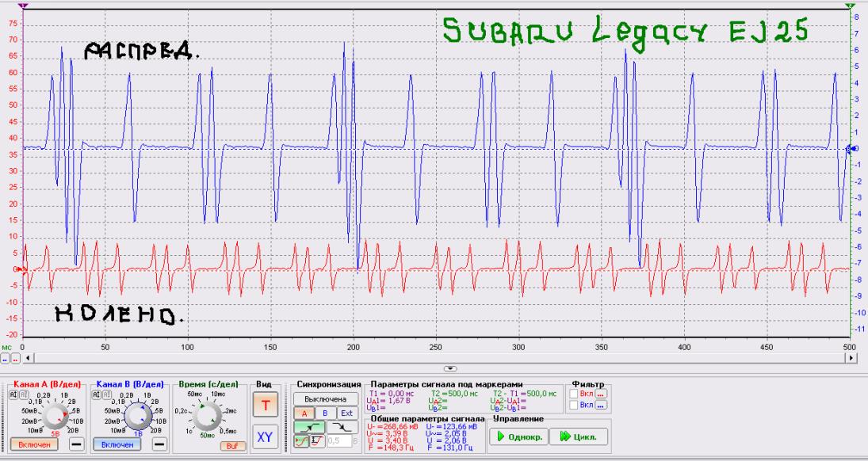
Task: Toggle Channel B Включен button
Action: pos(119,445)
